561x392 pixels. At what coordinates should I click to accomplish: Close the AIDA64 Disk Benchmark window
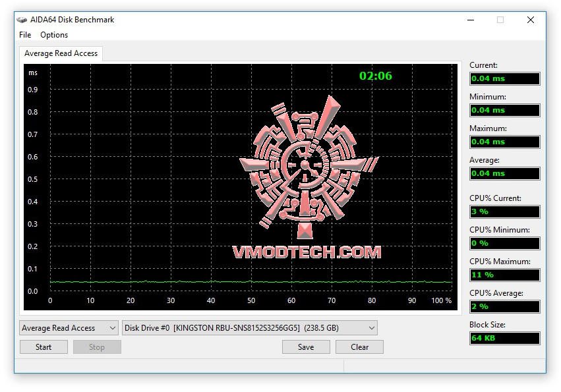click(531, 20)
